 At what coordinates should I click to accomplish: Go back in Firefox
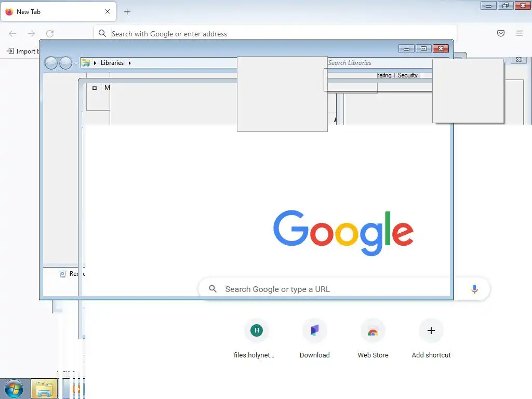click(x=12, y=33)
